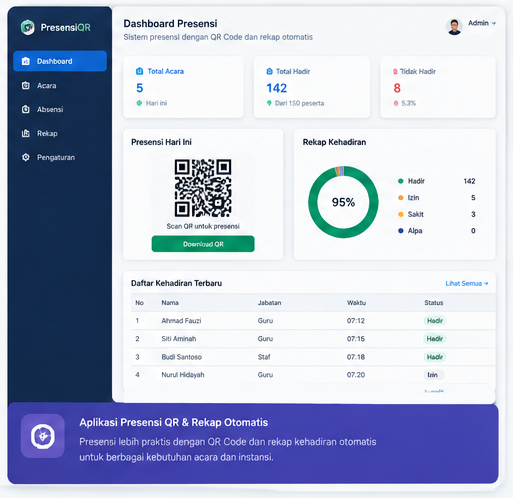The height and width of the screenshot is (498, 513).
Task: Click the Jabatan column header
Action: pyautogui.click(x=269, y=303)
